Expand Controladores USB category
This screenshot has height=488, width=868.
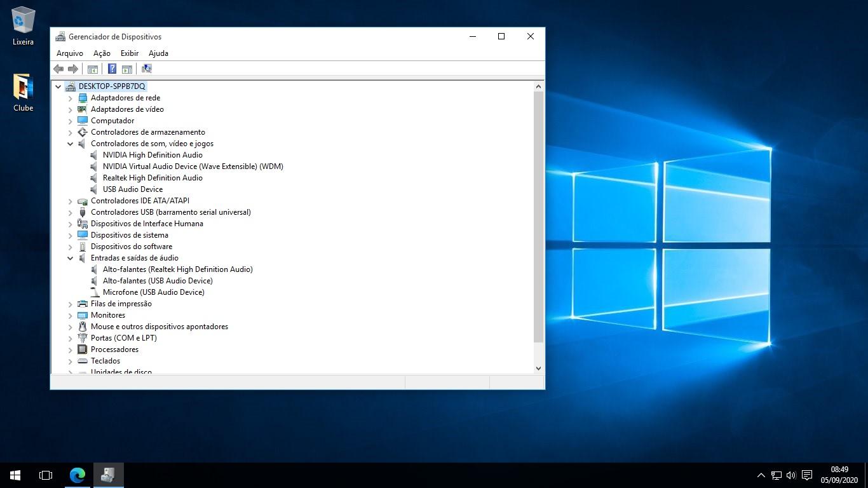[x=71, y=212]
